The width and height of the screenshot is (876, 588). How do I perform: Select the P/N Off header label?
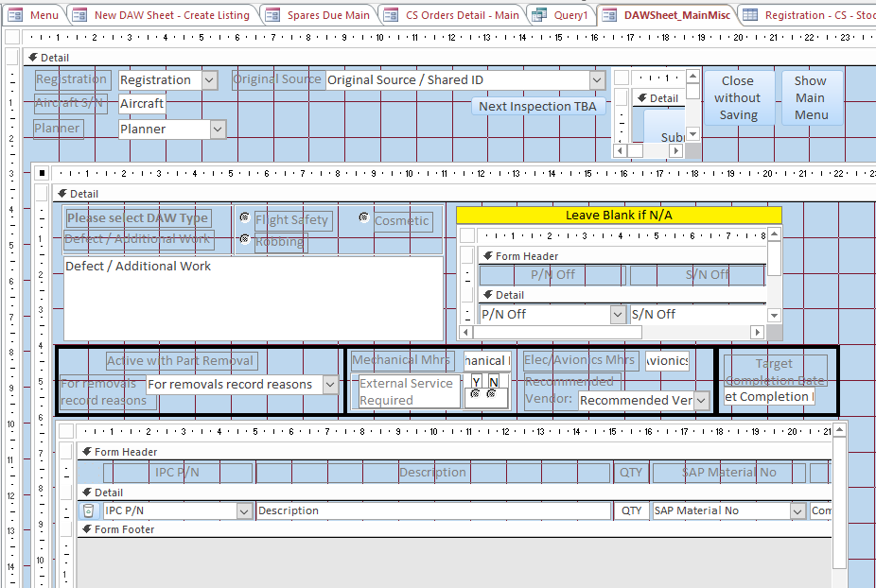point(553,275)
